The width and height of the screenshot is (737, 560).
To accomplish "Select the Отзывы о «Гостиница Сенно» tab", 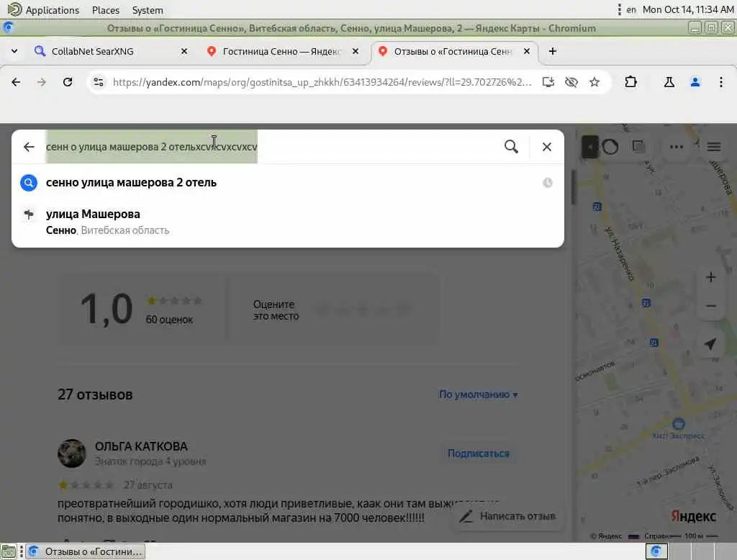I will 455,51.
